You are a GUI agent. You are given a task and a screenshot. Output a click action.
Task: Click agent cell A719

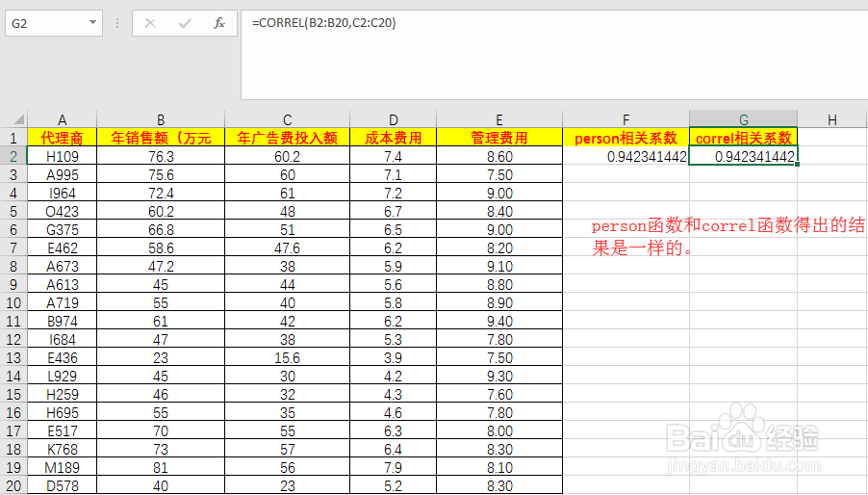tap(62, 302)
